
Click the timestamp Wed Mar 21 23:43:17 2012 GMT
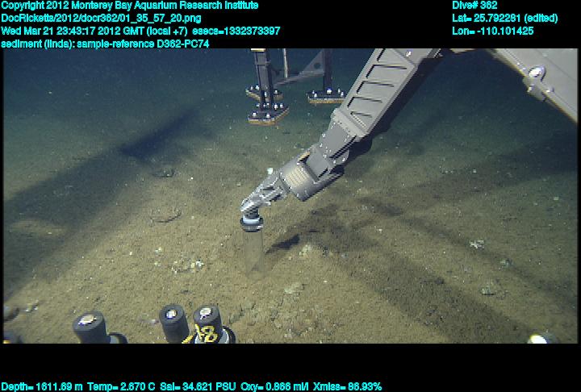click(73, 31)
